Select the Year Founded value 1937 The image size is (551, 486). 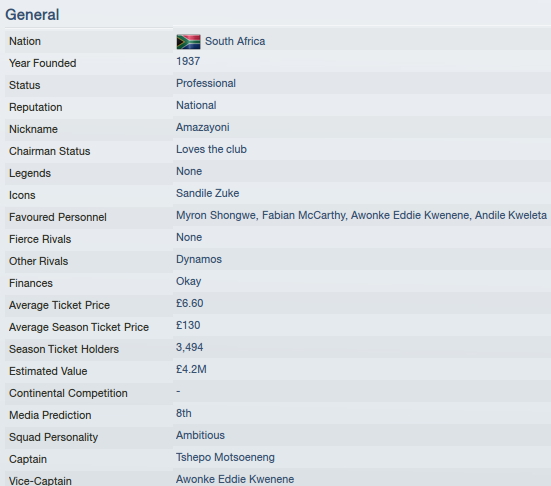pyautogui.click(x=188, y=61)
